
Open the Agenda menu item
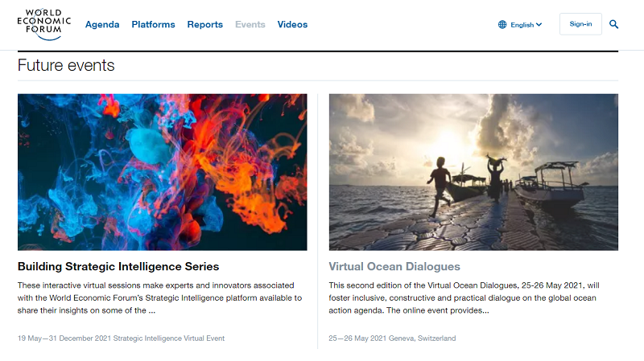coord(102,24)
